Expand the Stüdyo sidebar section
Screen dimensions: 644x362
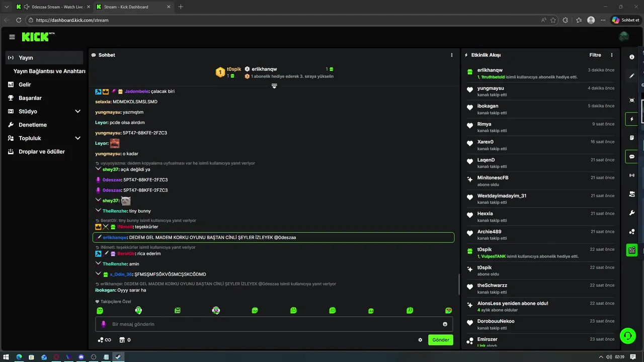(77, 111)
